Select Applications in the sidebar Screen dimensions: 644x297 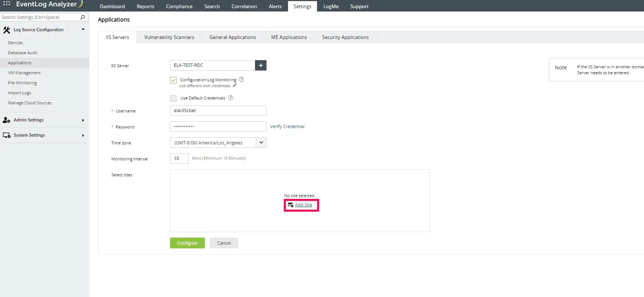[x=20, y=63]
